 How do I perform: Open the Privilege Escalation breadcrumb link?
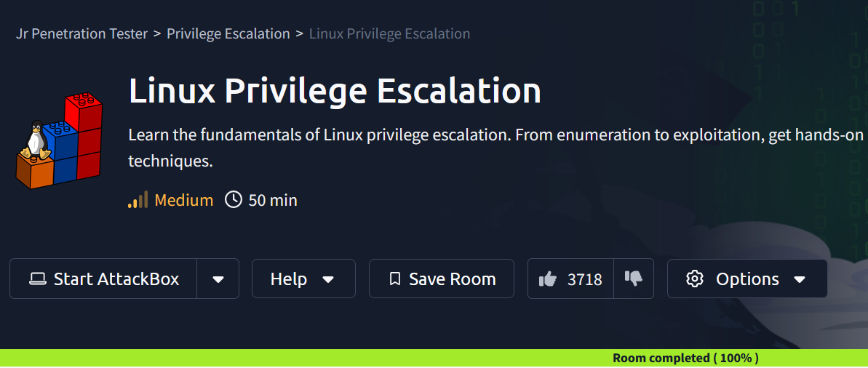coord(228,33)
